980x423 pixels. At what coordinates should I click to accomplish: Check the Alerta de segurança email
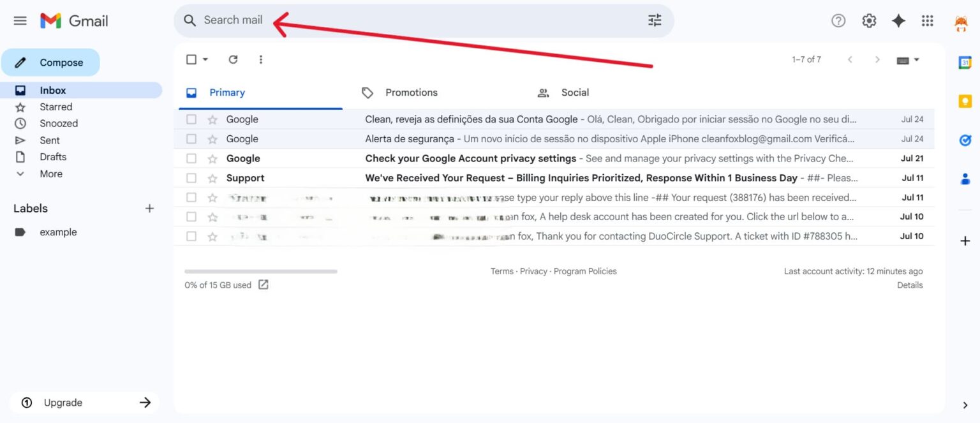tap(191, 138)
